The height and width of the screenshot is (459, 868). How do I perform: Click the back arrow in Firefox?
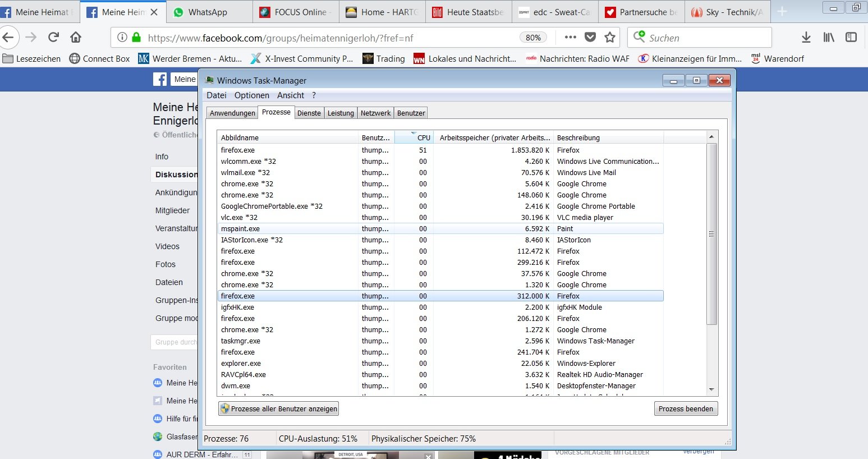click(x=8, y=38)
